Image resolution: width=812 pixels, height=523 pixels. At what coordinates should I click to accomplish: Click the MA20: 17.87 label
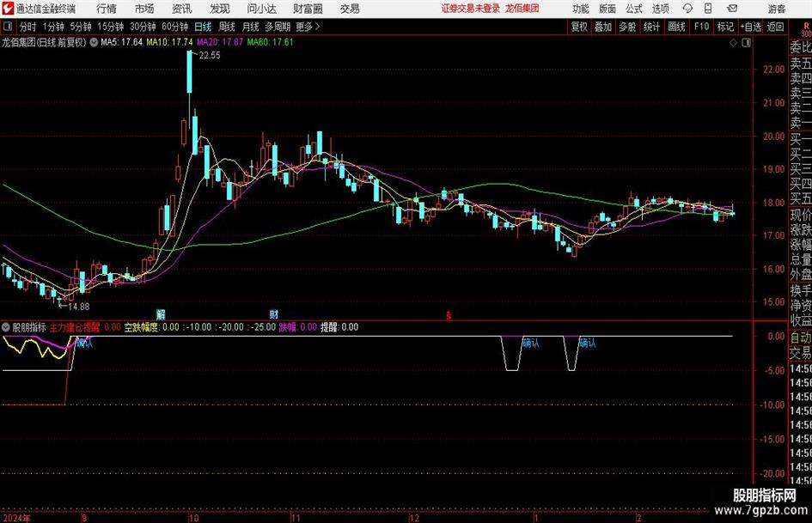point(220,42)
